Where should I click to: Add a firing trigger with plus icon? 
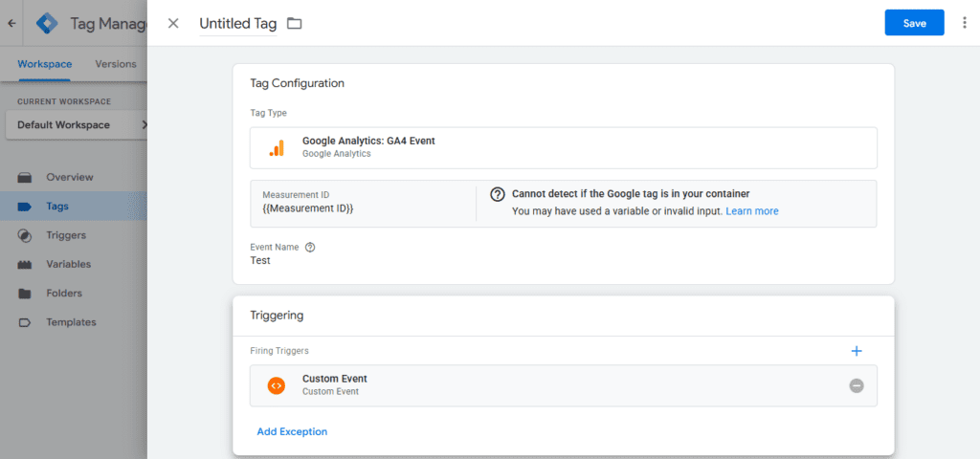857,351
